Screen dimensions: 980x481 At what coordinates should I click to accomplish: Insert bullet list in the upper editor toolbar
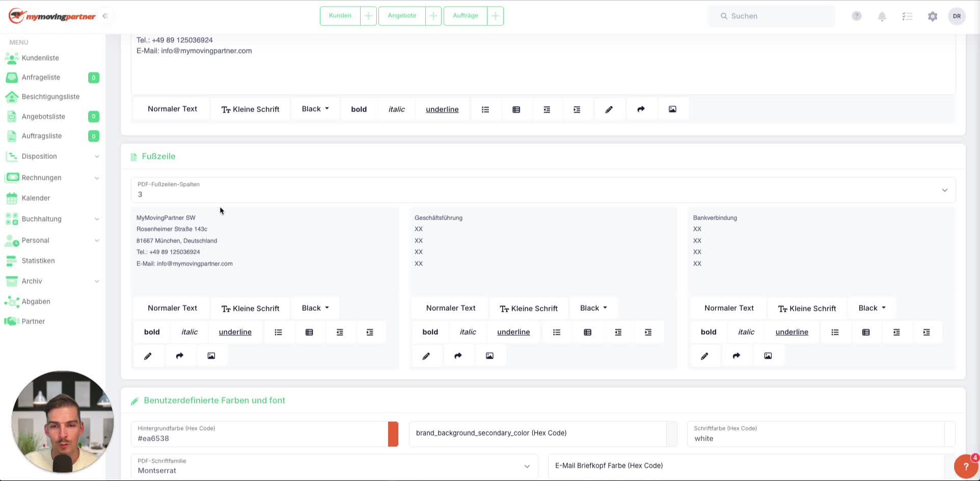coord(485,109)
